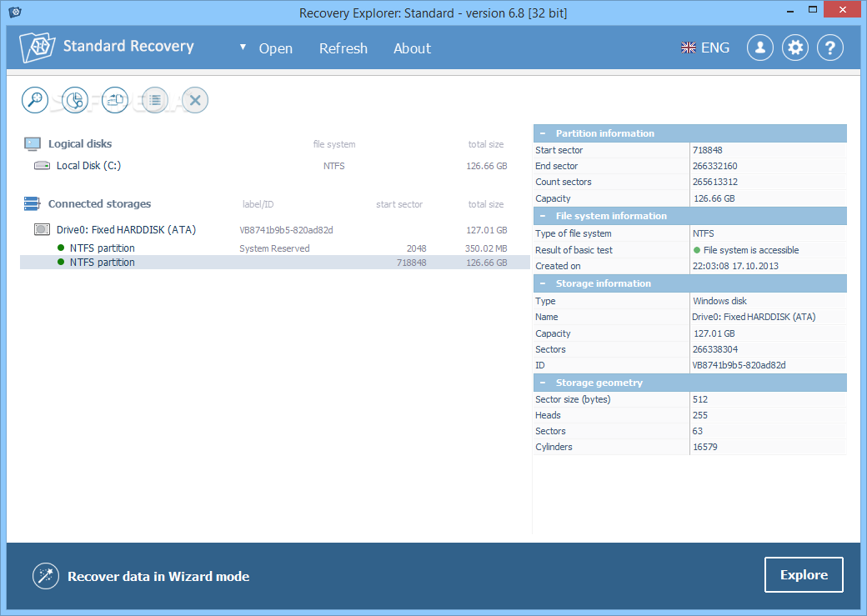Close the Recovery Explorer window

(843, 9)
